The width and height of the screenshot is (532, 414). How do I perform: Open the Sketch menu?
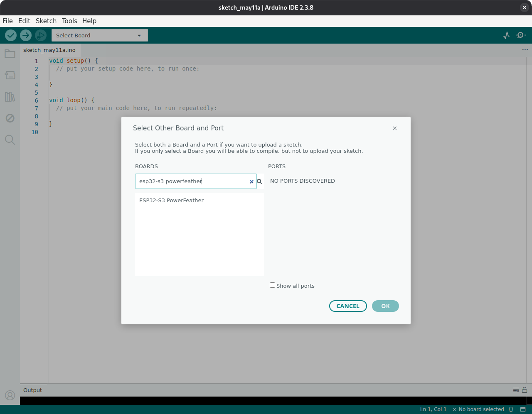(46, 21)
